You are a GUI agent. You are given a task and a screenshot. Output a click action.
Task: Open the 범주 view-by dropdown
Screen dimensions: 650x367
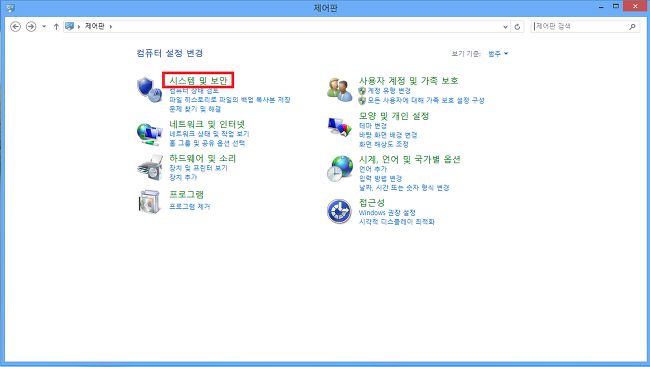click(x=498, y=53)
